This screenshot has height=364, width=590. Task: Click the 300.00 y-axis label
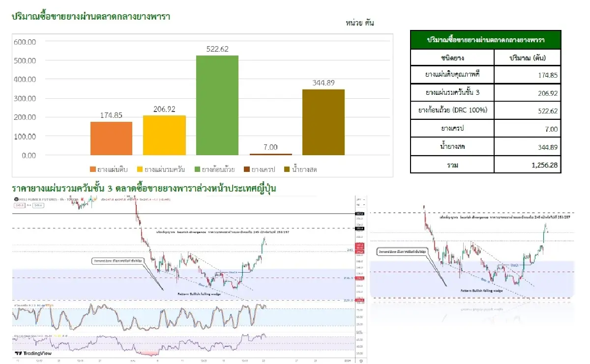coord(25,98)
